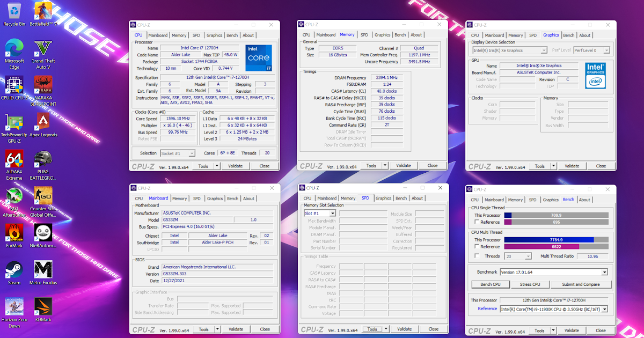Click multi thread Reference bar 6522
644x338 pixels.
click(x=556, y=246)
